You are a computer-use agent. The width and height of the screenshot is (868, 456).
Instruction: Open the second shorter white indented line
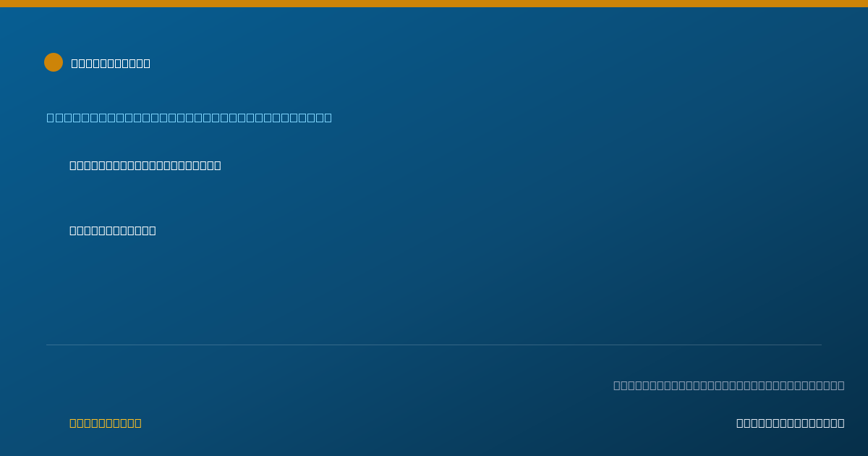tap(113, 230)
